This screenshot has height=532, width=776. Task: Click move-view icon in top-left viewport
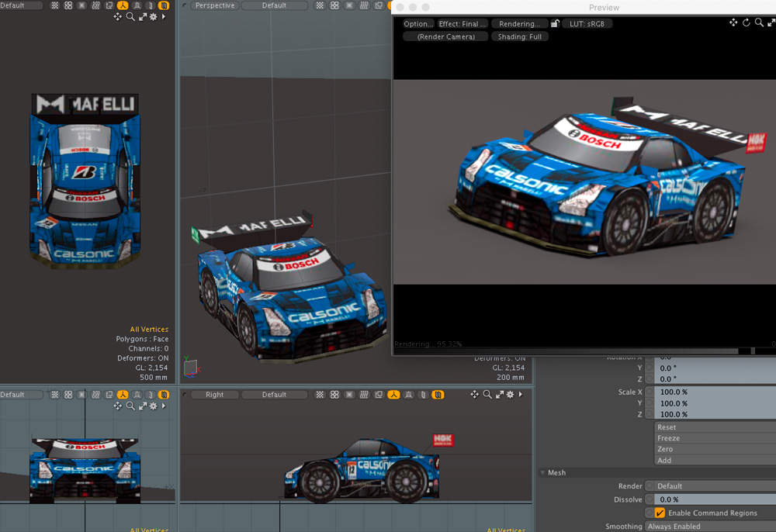tap(117, 17)
